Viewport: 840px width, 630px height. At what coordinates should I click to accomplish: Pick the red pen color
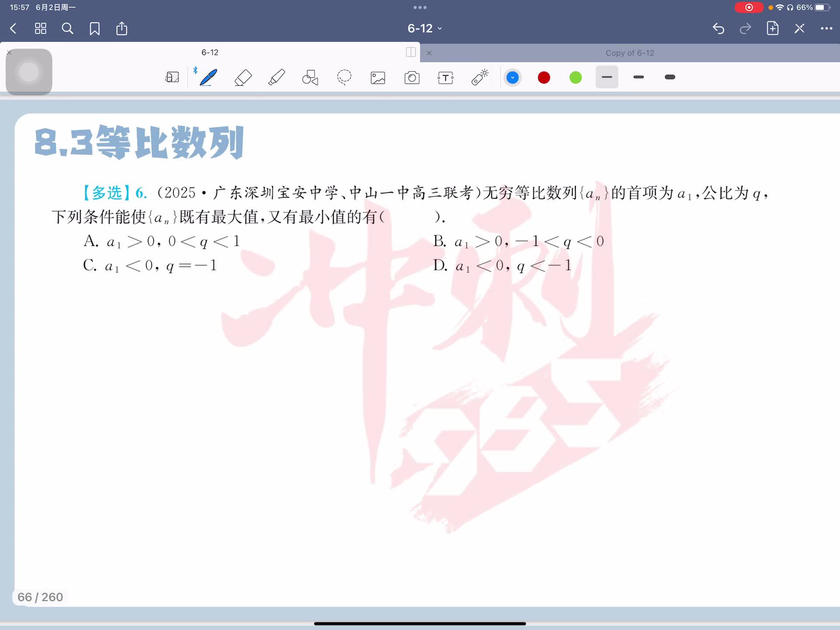tap(544, 78)
